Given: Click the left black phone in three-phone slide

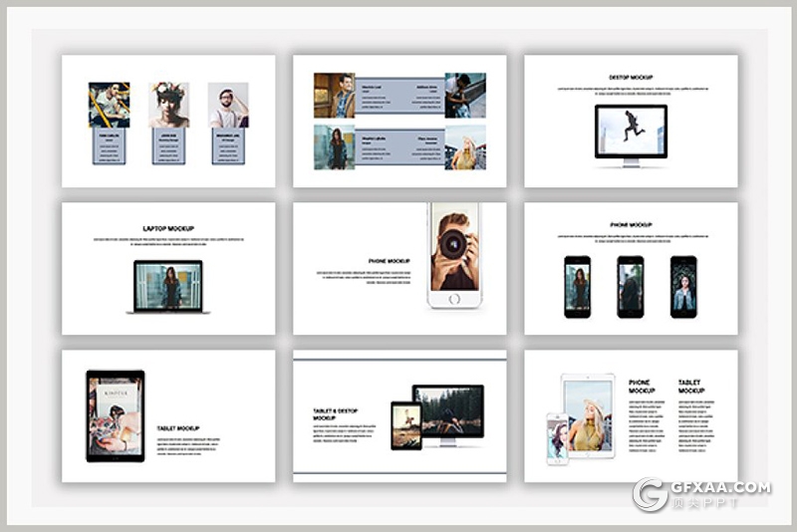Looking at the screenshot, I should pyautogui.click(x=578, y=287).
